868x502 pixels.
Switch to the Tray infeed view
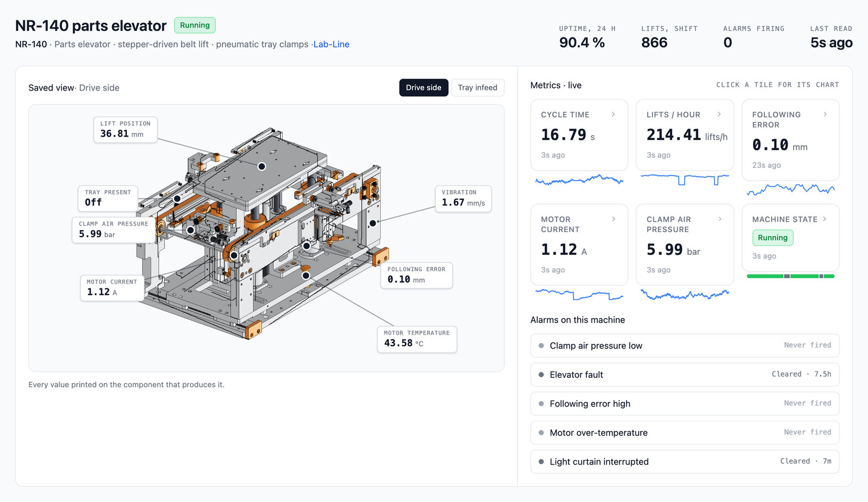[x=477, y=88]
